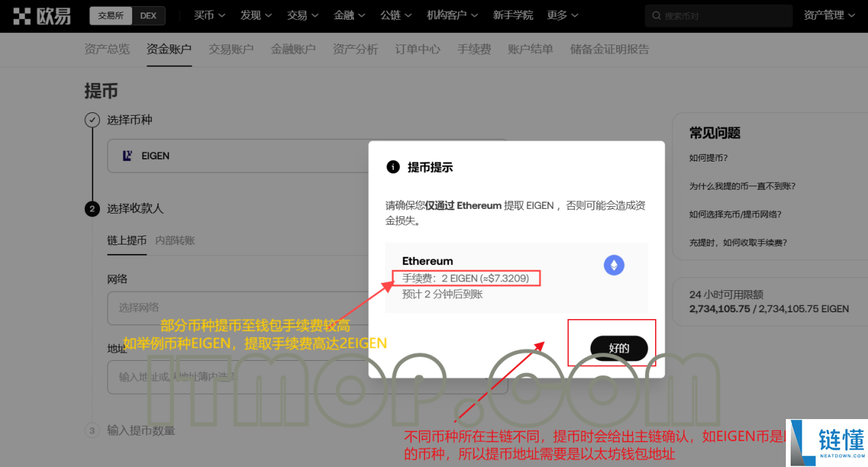Click the 手续费: 2 EIGEN fee text
This screenshot has width=868, height=467.
(x=465, y=278)
